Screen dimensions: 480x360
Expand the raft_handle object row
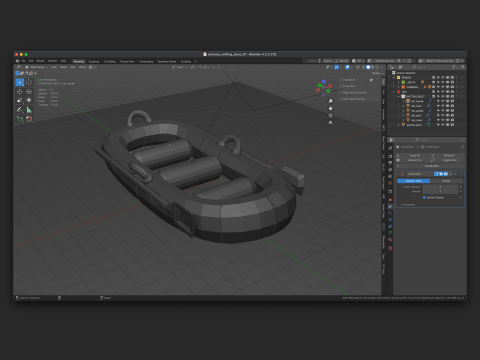[x=403, y=101]
